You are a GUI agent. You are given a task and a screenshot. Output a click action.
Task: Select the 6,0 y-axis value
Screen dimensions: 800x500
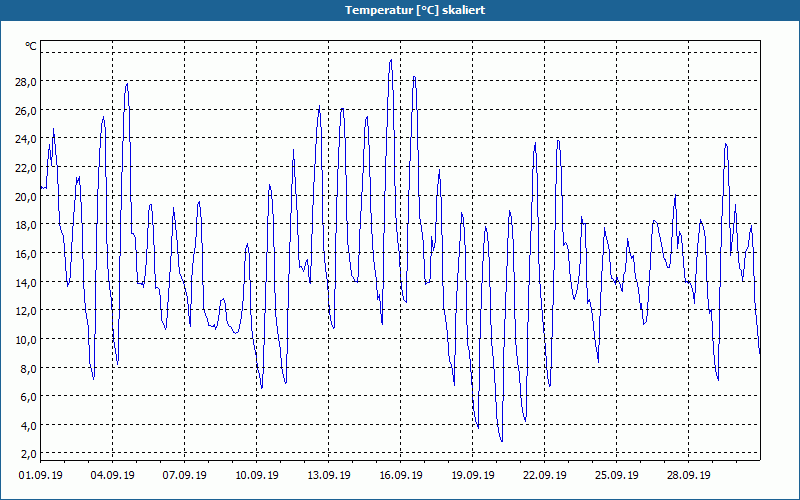click(x=28, y=397)
